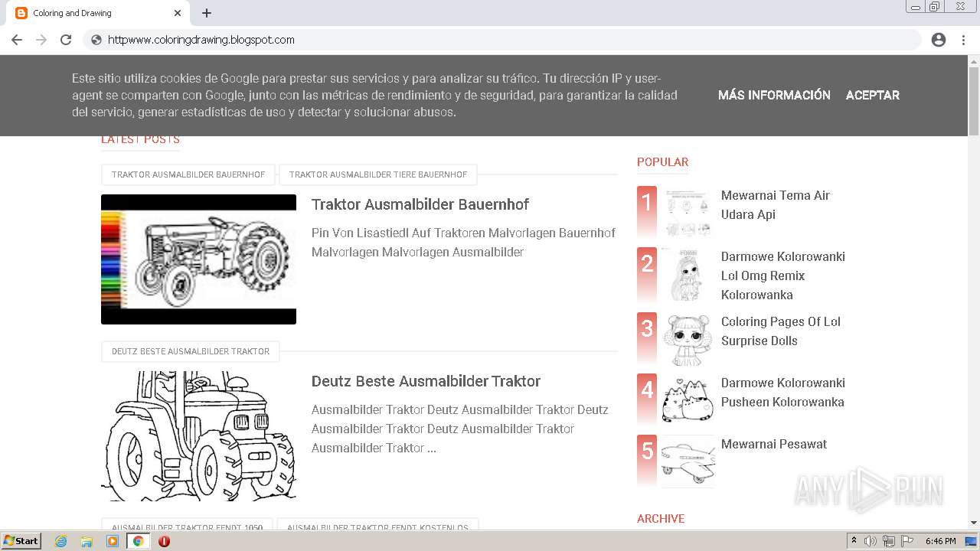Click the Mewarnai Tema Air thumbnail
980x551 pixels.
(x=687, y=214)
